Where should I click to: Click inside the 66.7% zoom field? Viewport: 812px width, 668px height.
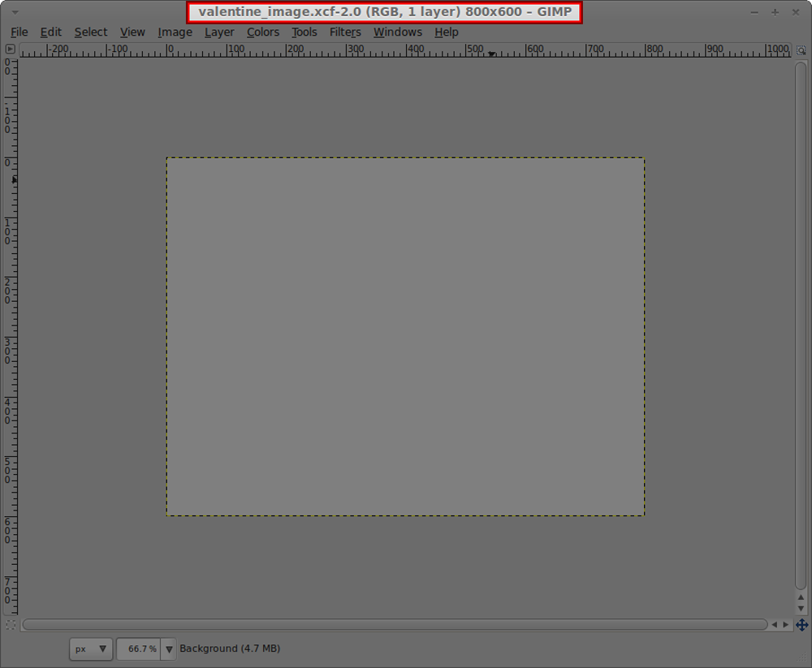140,649
